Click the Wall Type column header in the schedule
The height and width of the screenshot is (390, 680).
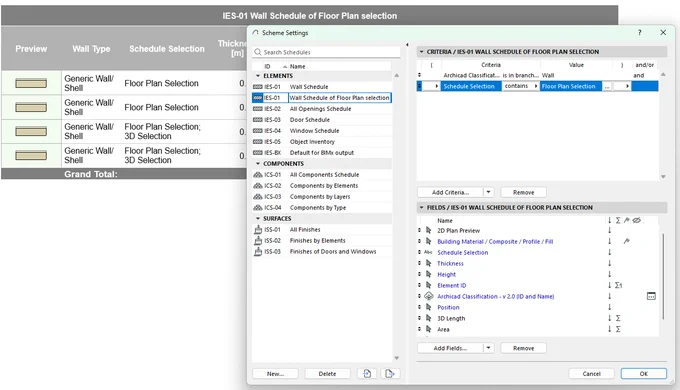coord(92,49)
